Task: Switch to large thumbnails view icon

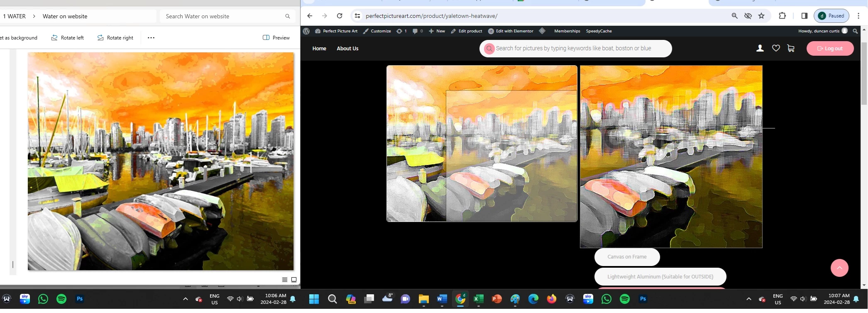Action: click(x=294, y=280)
